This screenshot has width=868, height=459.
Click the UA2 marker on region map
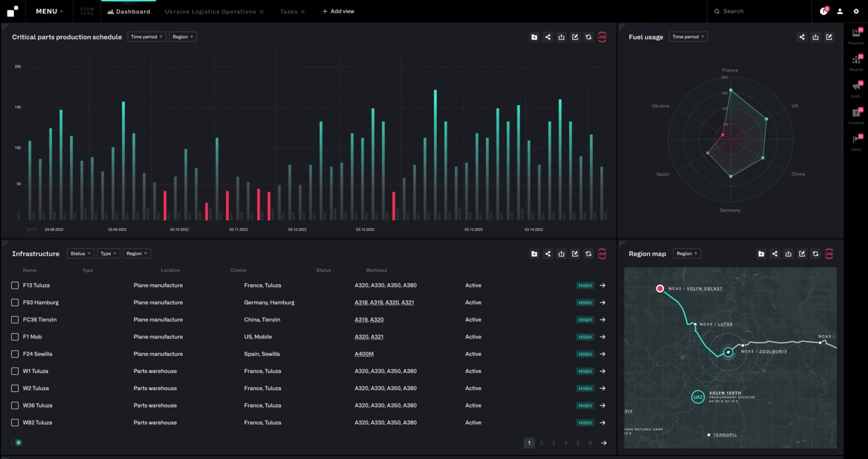click(697, 397)
